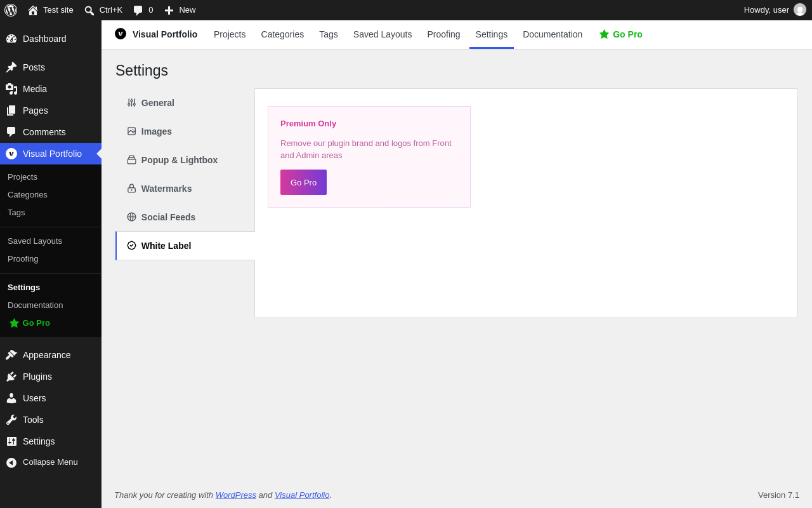Open Documentation in sidebar submenu
This screenshot has width=812, height=508.
pyautogui.click(x=51, y=305)
